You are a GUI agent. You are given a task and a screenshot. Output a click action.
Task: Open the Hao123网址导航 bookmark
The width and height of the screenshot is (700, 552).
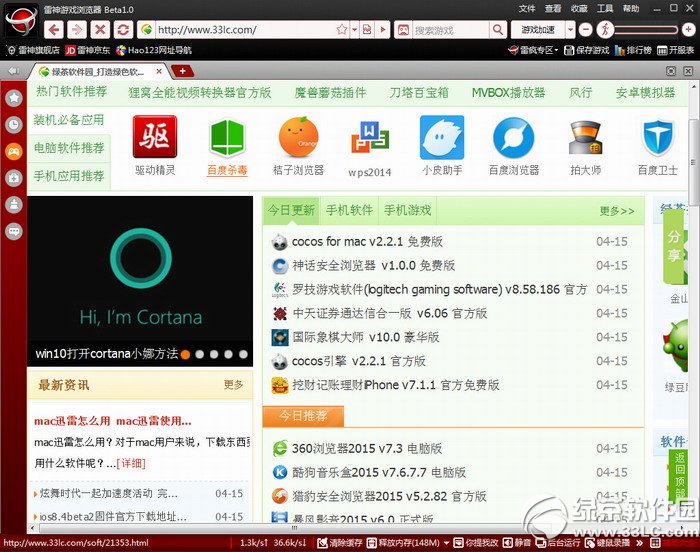point(154,50)
